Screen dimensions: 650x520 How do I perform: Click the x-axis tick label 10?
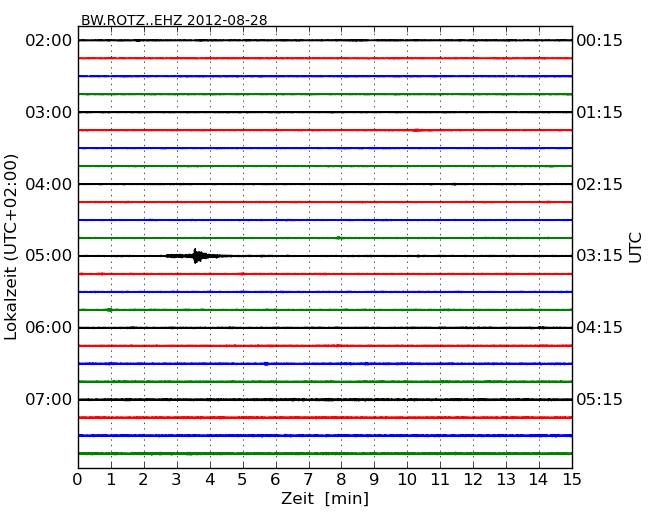pos(407,480)
